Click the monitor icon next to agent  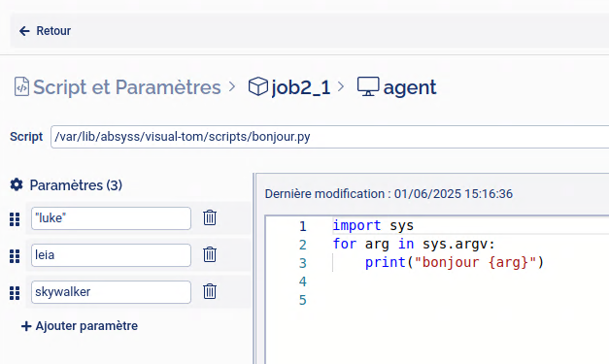(368, 86)
